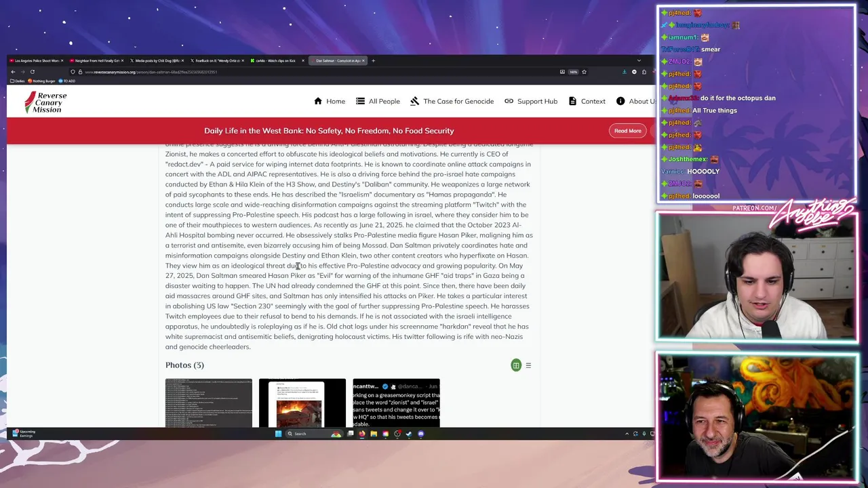Click the shield icon in address bar

pos(73,72)
